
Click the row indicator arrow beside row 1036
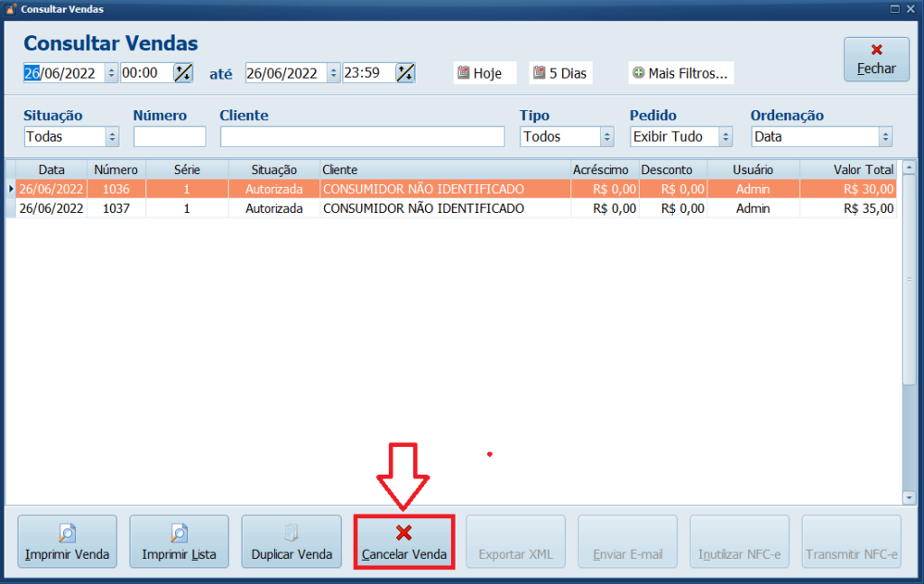click(11, 190)
